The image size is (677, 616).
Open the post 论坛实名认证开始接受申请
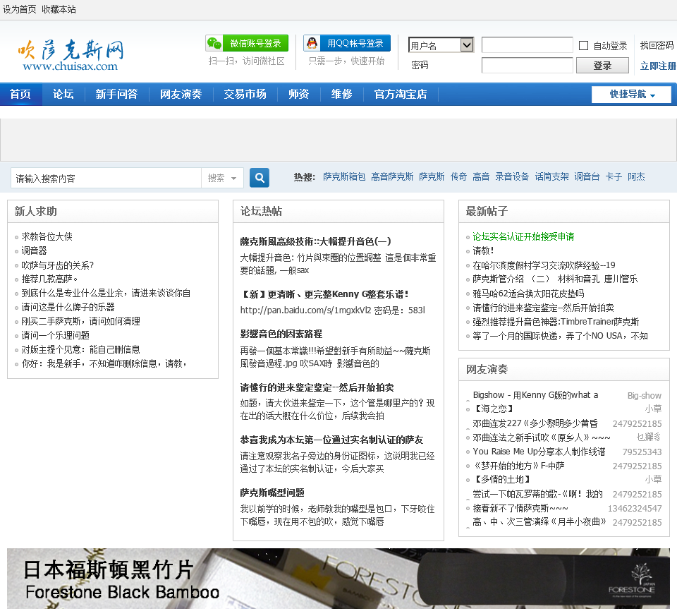(523, 237)
